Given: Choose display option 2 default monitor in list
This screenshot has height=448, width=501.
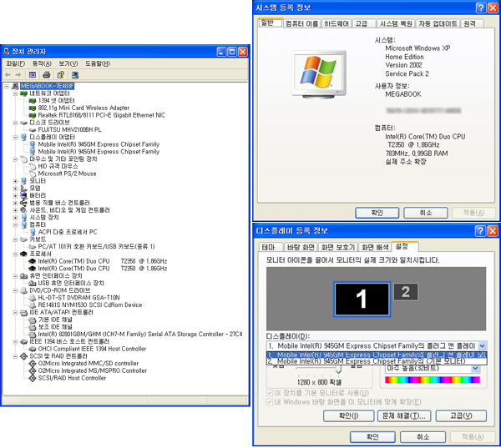Looking at the screenshot, I should tap(377, 361).
